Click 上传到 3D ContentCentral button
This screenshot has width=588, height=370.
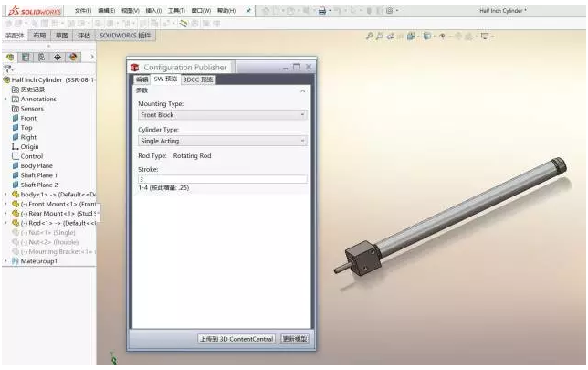(236, 339)
